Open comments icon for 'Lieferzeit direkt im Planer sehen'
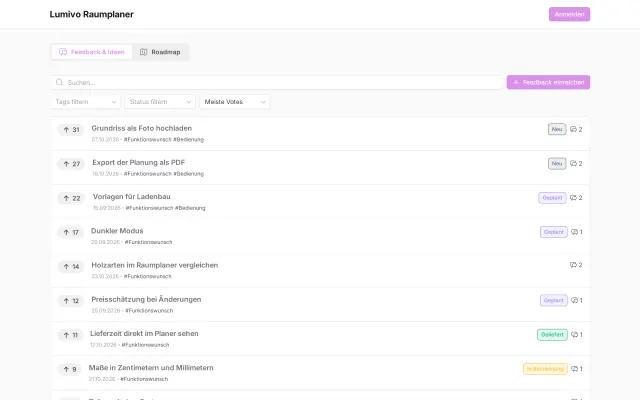Screen dimensions: 640x400 pos(577,335)
